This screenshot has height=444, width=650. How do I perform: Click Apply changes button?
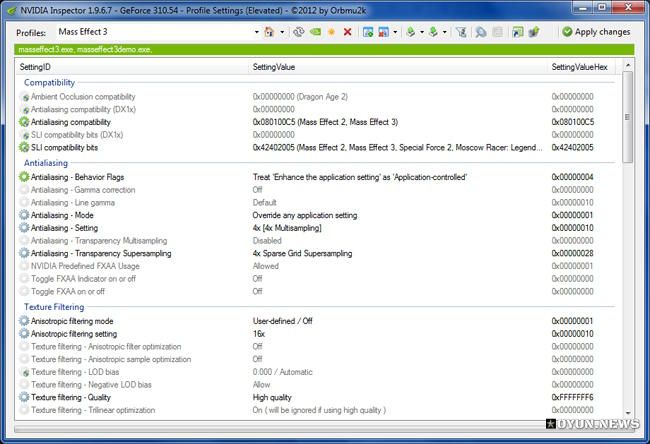click(x=596, y=32)
